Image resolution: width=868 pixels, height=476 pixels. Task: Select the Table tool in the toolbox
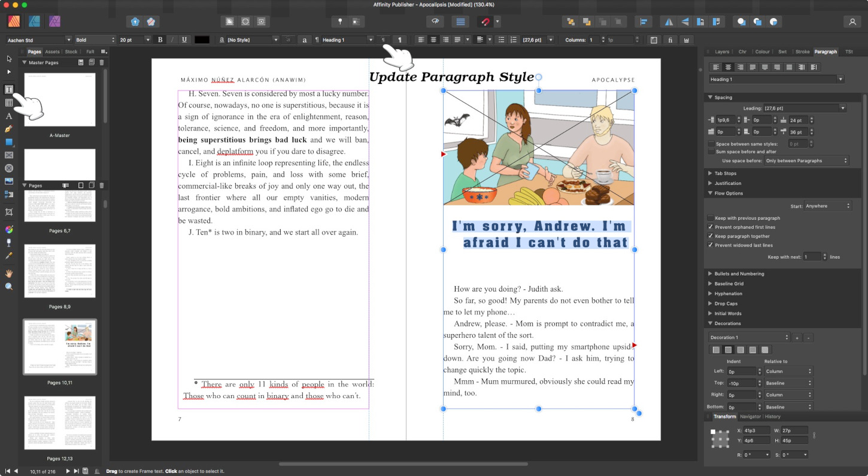pyautogui.click(x=9, y=103)
